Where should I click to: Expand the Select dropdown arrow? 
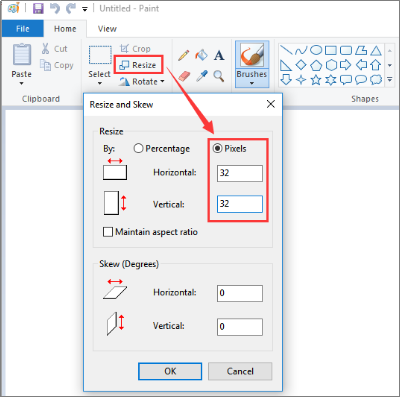point(100,83)
